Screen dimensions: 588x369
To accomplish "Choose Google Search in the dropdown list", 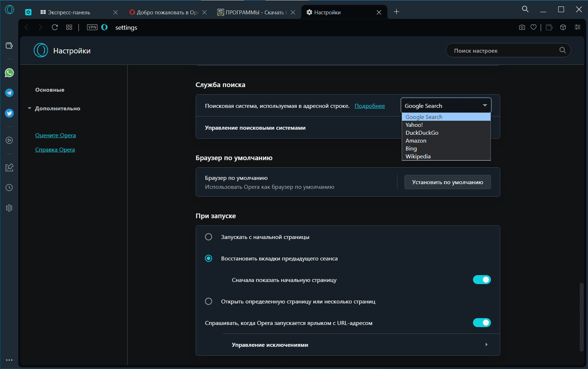I will (x=446, y=117).
